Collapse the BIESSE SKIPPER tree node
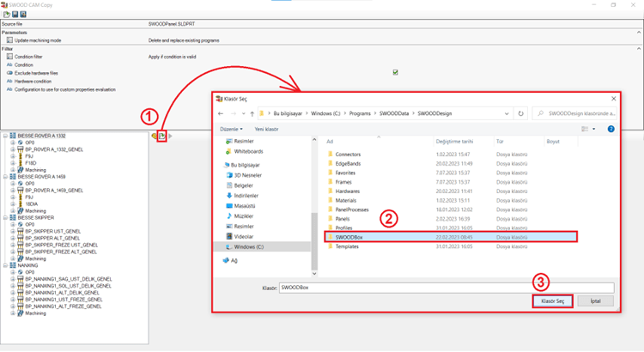This screenshot has width=644, height=352. click(5, 218)
